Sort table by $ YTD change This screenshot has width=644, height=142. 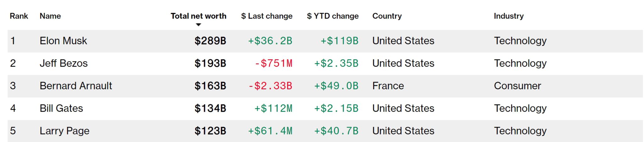tap(333, 16)
